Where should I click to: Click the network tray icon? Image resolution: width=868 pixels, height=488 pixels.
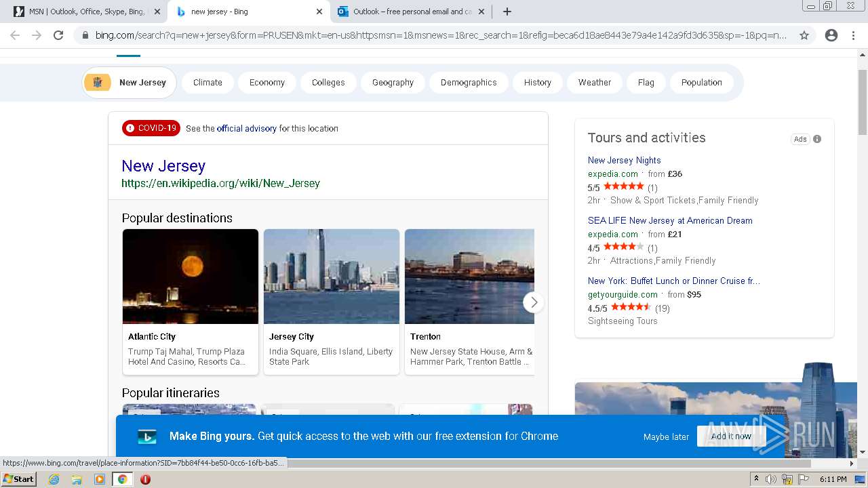[787, 479]
